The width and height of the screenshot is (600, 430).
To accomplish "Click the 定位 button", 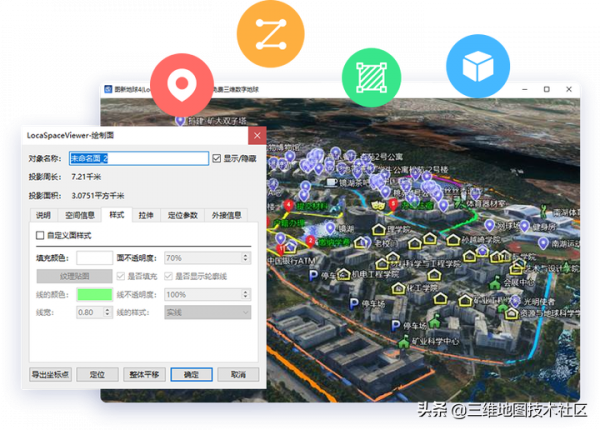I will coord(97,375).
